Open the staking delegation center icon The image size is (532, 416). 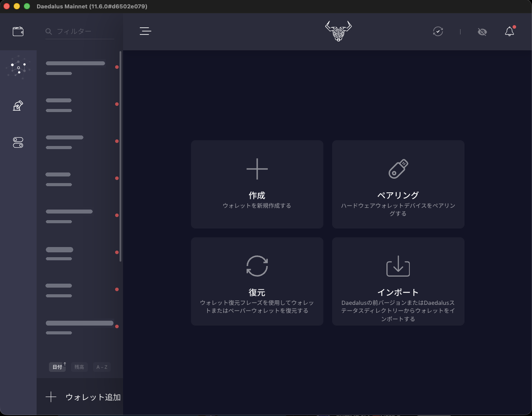click(x=18, y=67)
